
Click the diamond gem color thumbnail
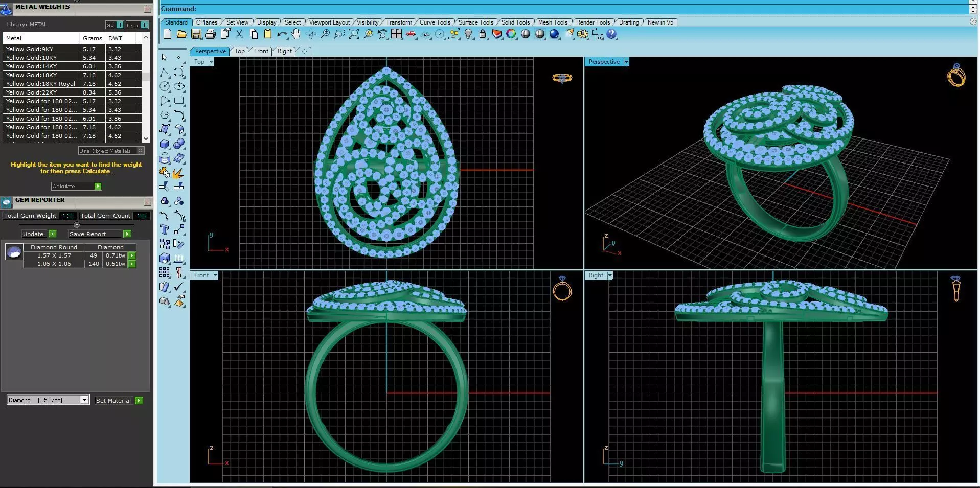[14, 251]
